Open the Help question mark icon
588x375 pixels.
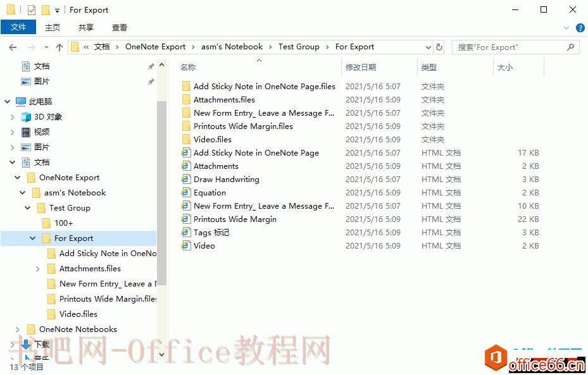pos(580,28)
